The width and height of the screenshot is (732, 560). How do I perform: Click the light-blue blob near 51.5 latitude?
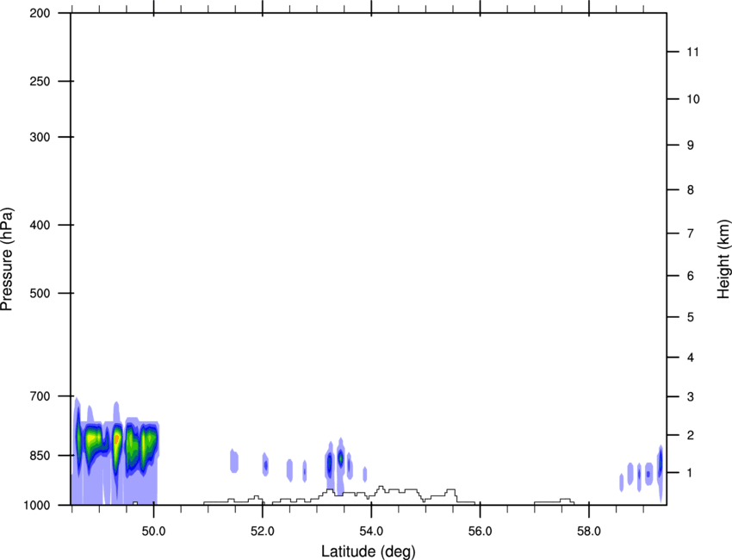pyautogui.click(x=234, y=461)
